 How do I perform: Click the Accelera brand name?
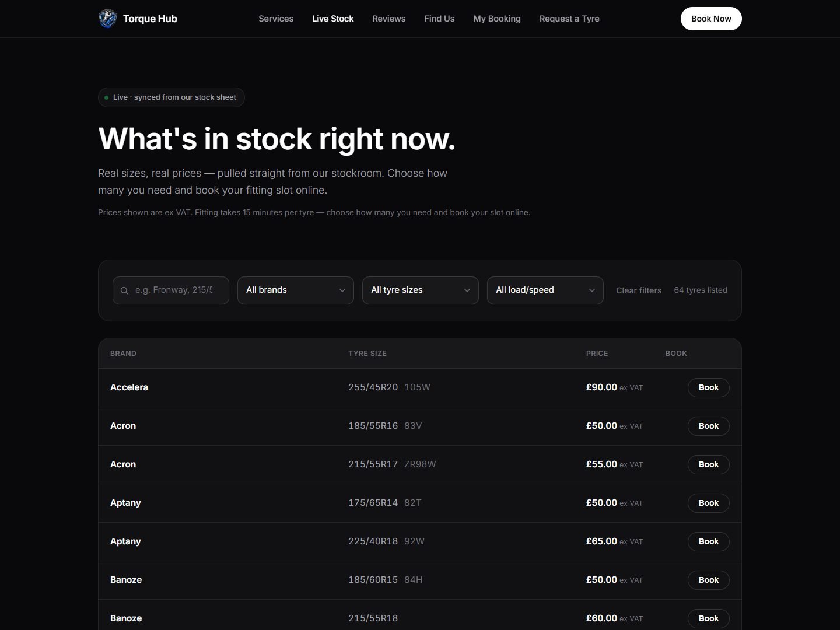point(129,387)
